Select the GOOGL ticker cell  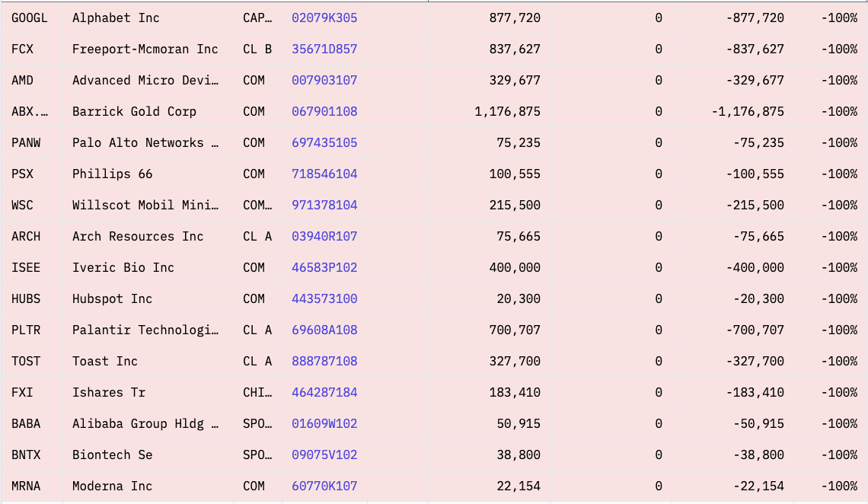pos(29,18)
